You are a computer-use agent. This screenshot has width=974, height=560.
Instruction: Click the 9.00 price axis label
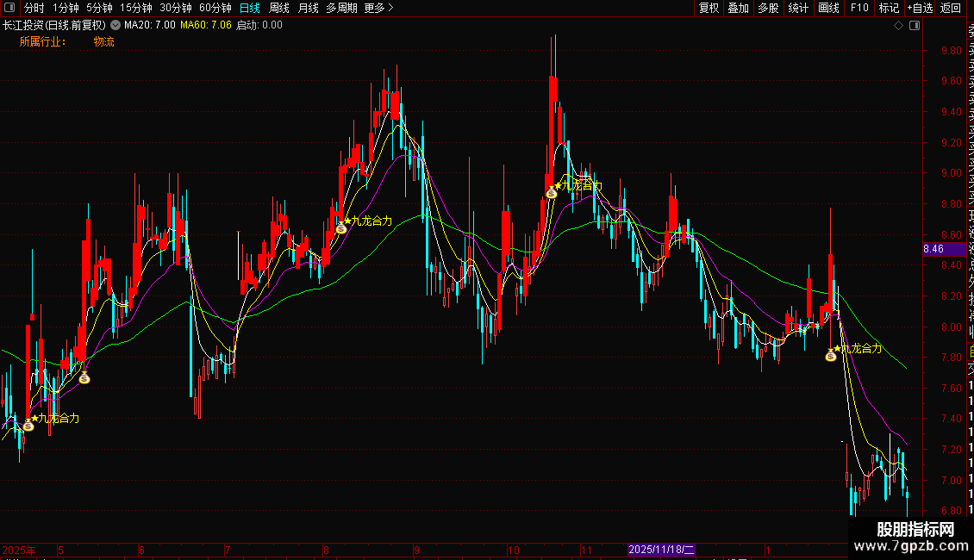(x=951, y=173)
